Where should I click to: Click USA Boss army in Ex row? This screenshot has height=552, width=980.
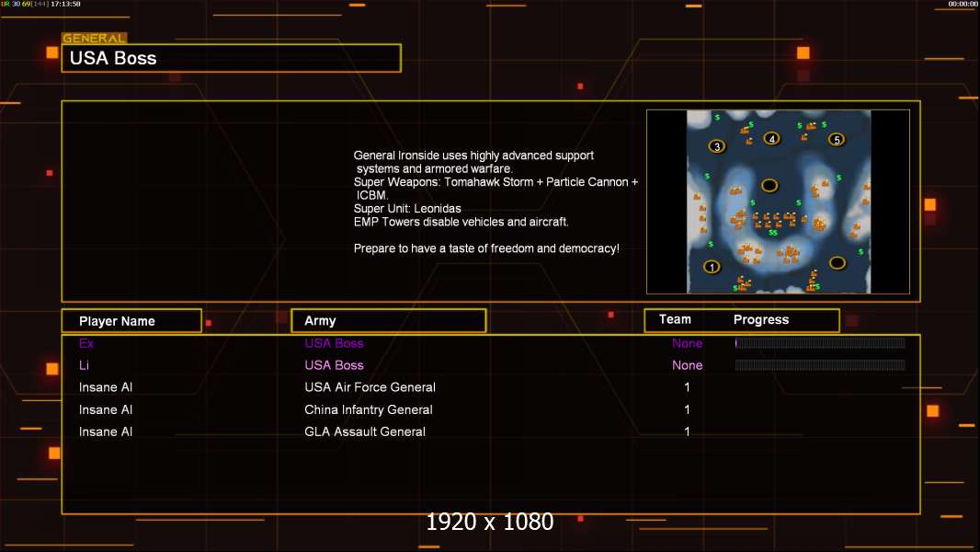(x=334, y=343)
